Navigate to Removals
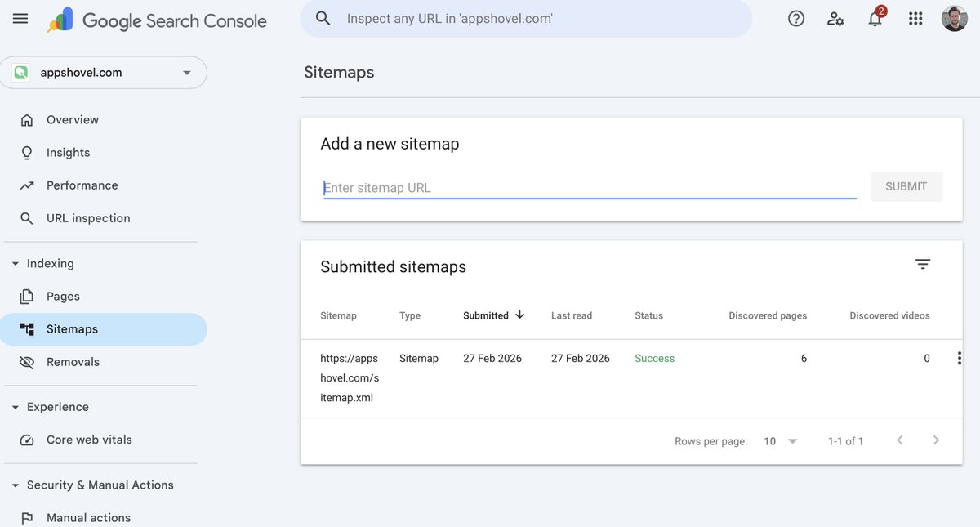Image resolution: width=980 pixels, height=527 pixels. 73,362
